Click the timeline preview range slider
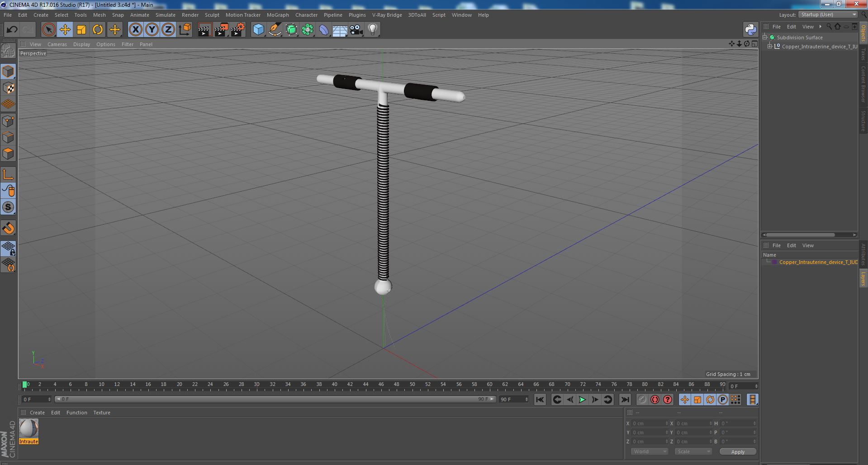The width and height of the screenshot is (868, 465). pyautogui.click(x=275, y=399)
